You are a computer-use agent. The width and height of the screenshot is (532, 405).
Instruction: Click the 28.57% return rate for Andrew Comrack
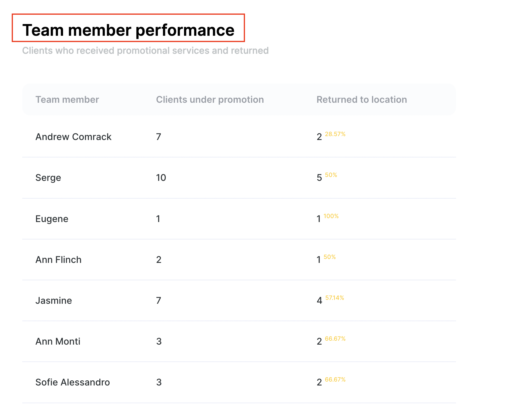coord(335,134)
